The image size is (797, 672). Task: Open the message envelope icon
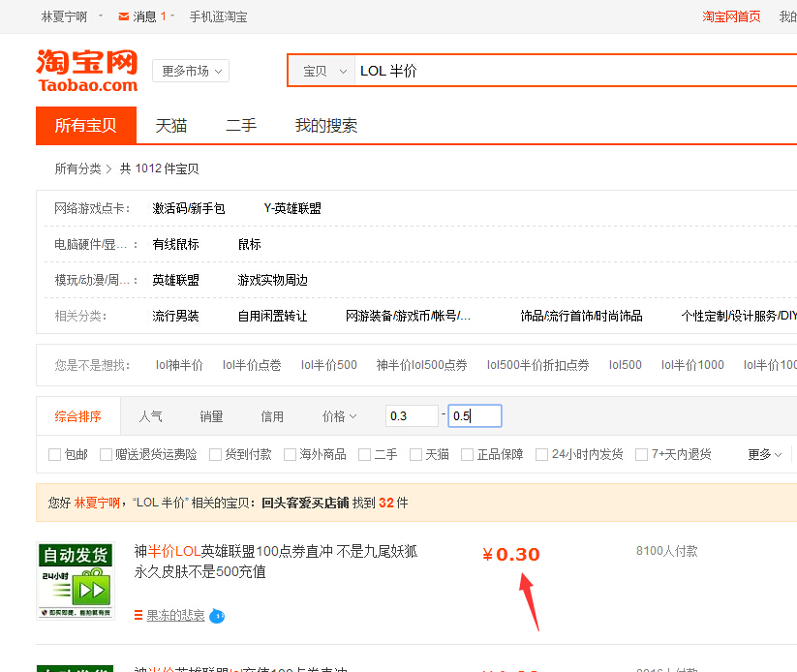click(x=124, y=16)
